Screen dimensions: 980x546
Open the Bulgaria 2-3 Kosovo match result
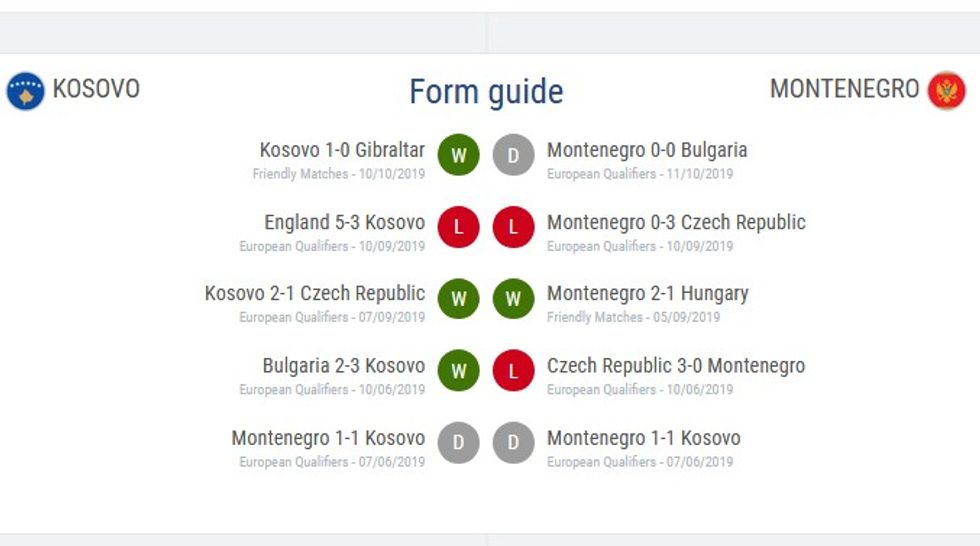(343, 366)
